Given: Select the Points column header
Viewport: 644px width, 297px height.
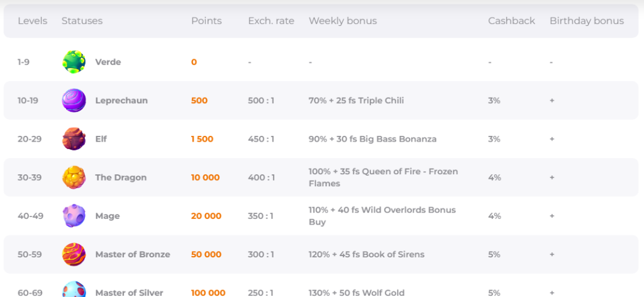Looking at the screenshot, I should pos(206,21).
